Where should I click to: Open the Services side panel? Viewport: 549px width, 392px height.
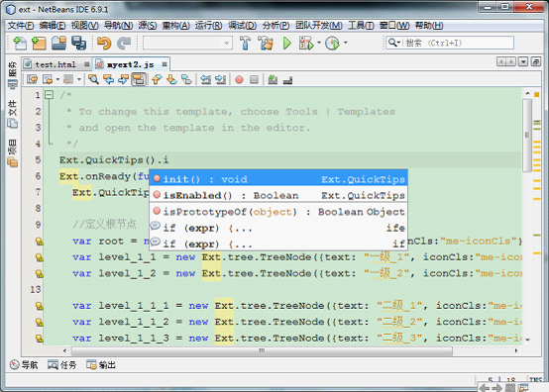click(12, 75)
